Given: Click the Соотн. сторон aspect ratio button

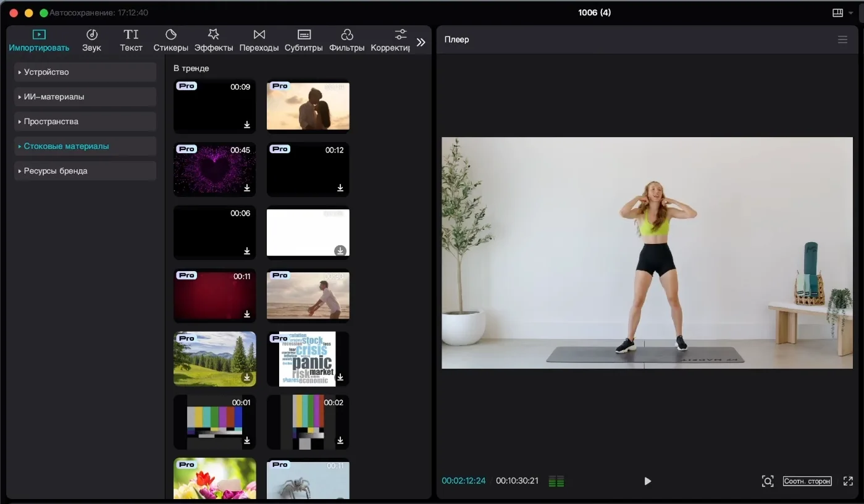Looking at the screenshot, I should pos(807,481).
